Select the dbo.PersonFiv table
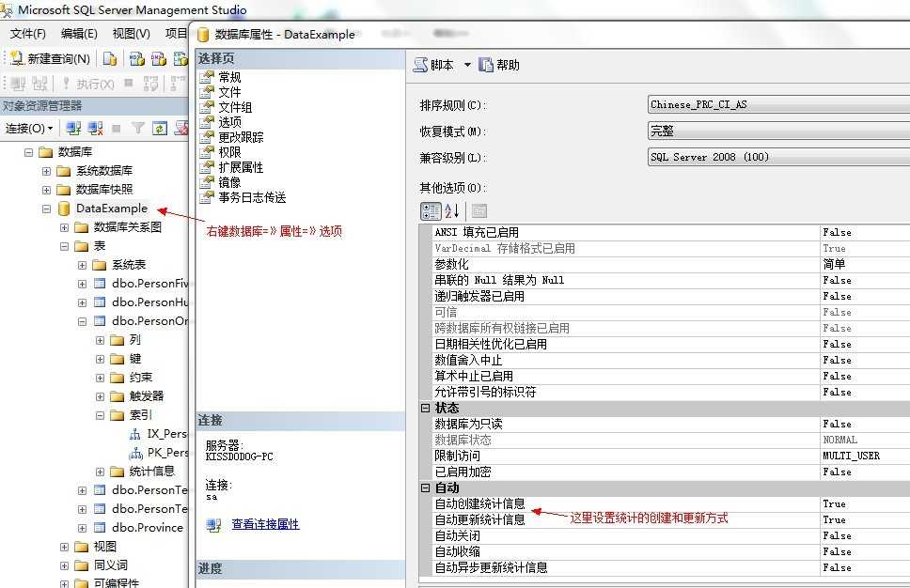This screenshot has width=910, height=588. pos(149,284)
